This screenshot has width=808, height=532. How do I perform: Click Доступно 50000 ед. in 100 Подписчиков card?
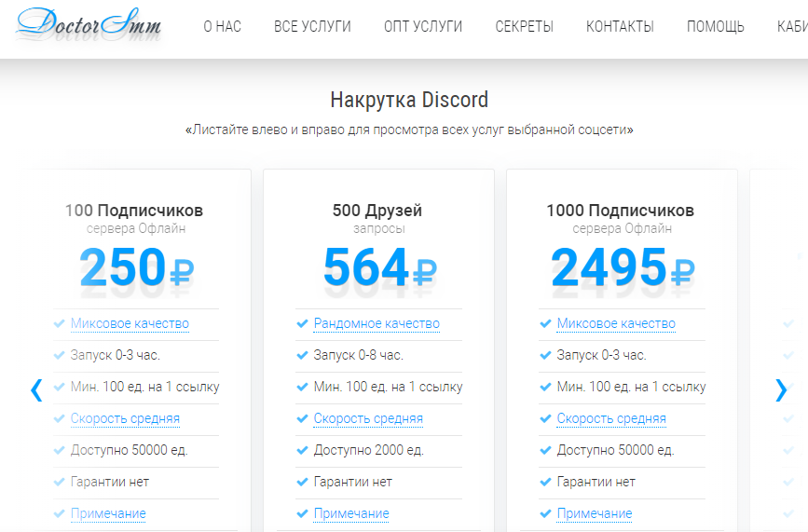click(130, 450)
